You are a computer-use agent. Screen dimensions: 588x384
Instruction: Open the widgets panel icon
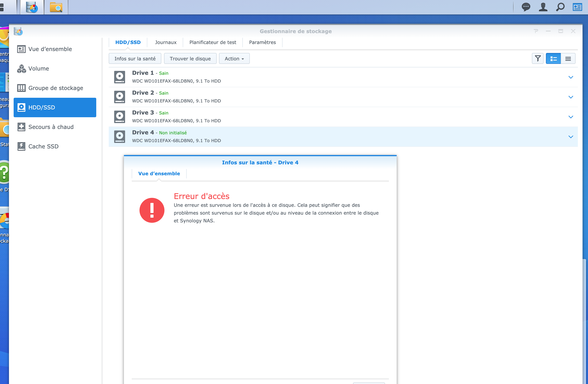(577, 7)
